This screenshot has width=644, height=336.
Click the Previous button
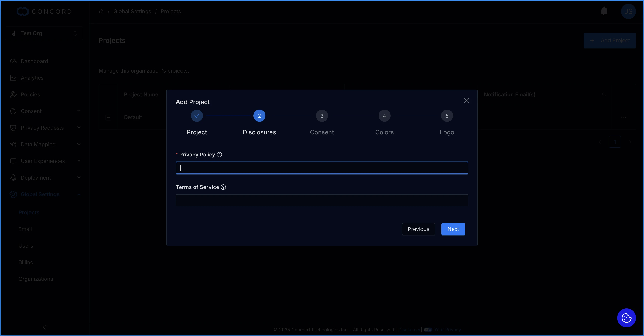point(418,229)
